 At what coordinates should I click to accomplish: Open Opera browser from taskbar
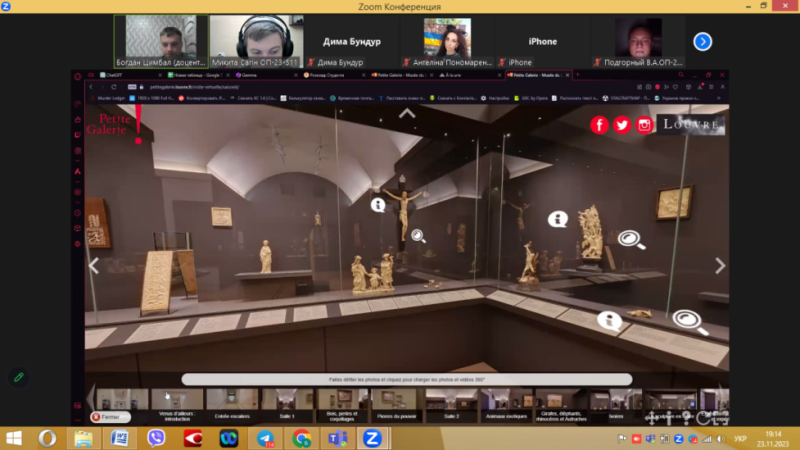click(47, 438)
